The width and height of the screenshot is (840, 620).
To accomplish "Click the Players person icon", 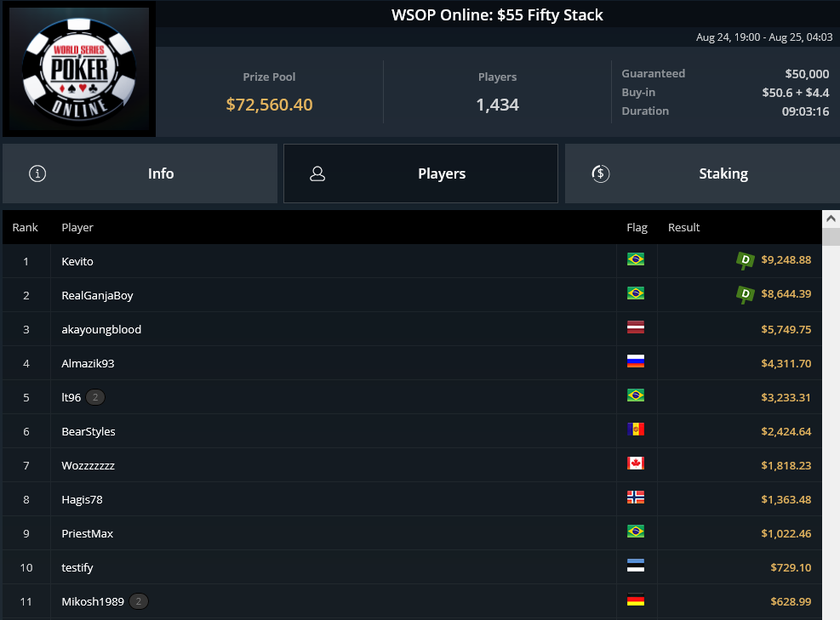I will click(317, 173).
